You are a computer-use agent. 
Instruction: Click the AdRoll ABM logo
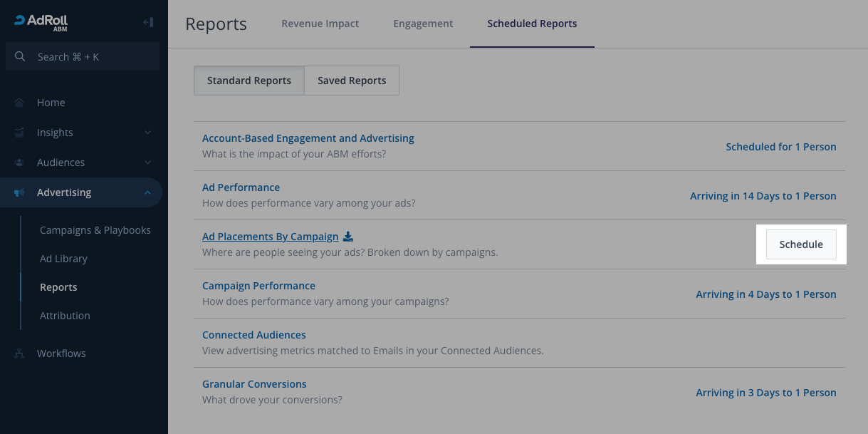point(41,23)
